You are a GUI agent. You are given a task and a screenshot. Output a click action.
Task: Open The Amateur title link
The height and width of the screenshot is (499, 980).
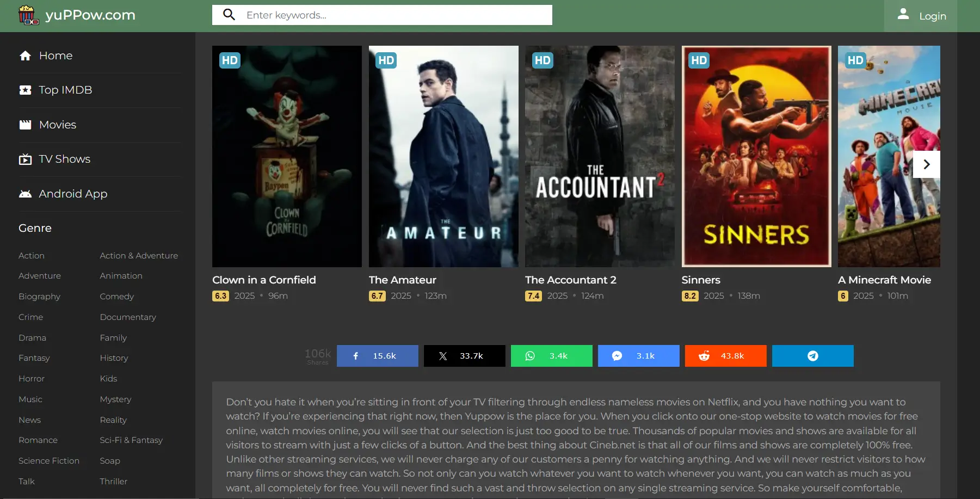coord(403,280)
